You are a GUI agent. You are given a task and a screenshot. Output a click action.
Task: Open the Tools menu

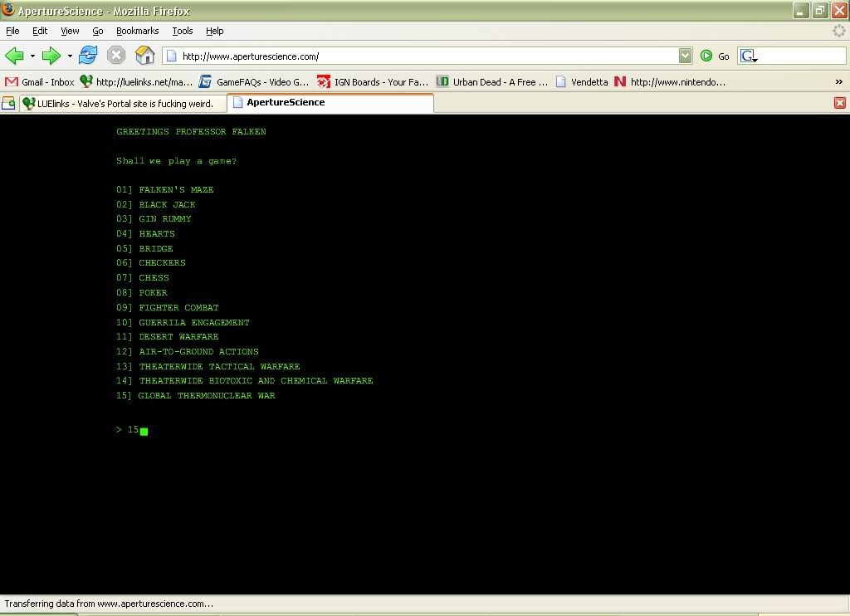tap(183, 31)
